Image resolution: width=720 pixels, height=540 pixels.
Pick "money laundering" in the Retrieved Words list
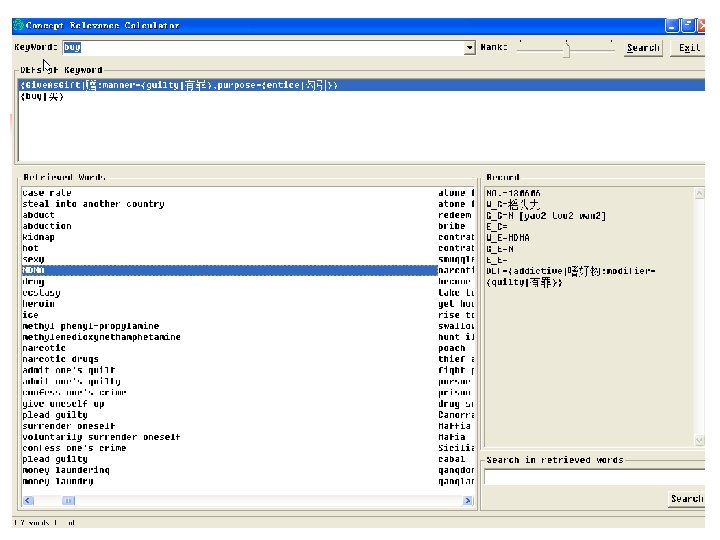coord(66,470)
